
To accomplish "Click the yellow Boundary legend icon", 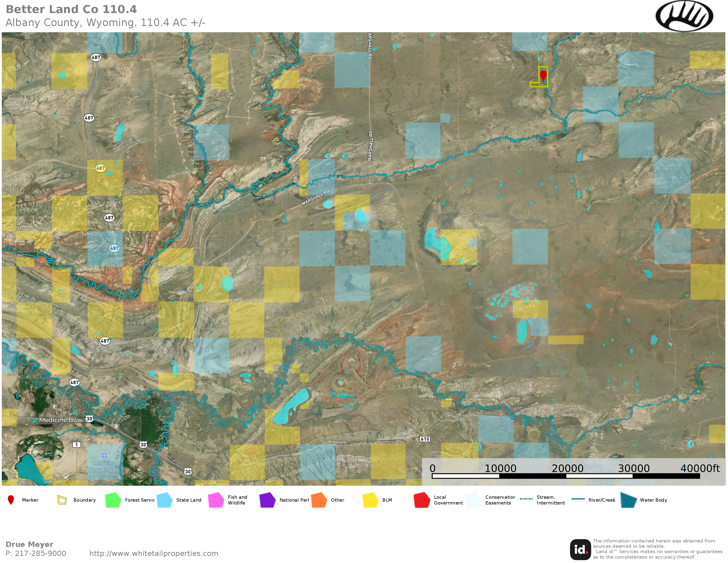I will (62, 500).
